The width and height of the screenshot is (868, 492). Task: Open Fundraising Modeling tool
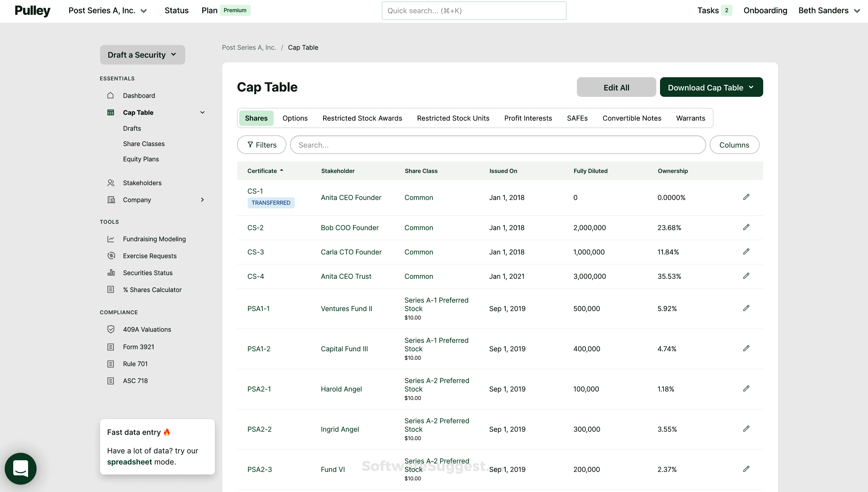(x=155, y=239)
